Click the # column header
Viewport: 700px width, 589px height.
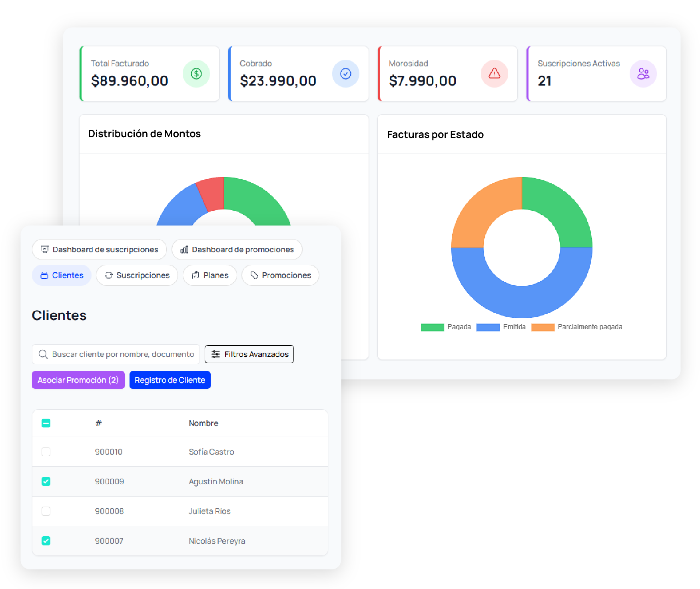point(99,423)
